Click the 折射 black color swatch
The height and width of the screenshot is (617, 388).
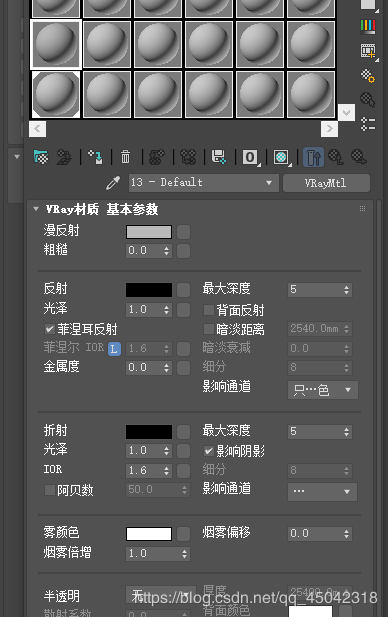point(149,432)
